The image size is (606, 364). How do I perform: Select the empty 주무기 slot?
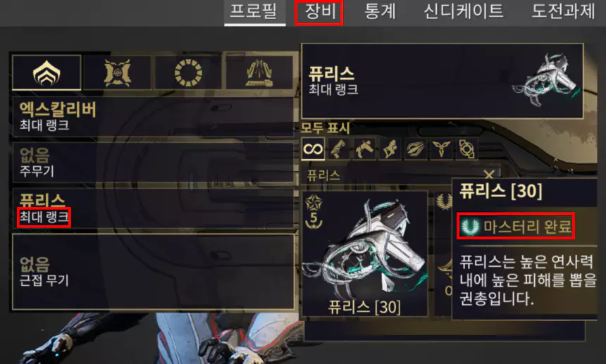tap(153, 163)
